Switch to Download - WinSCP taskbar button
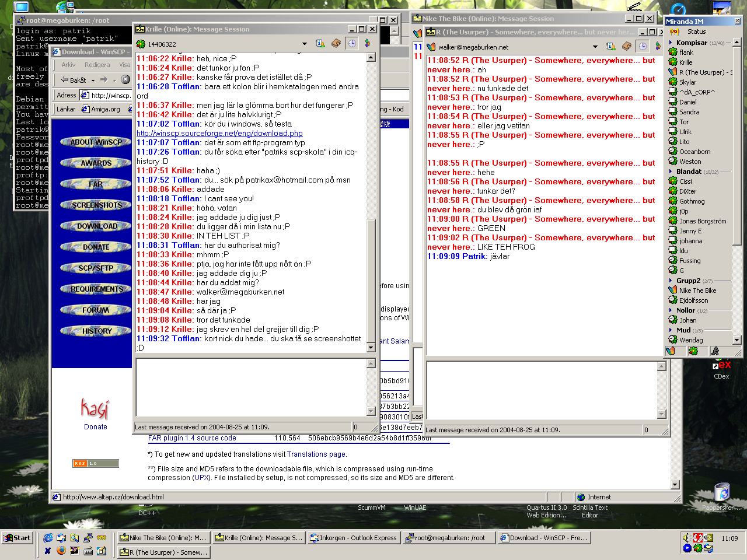 pos(544,538)
